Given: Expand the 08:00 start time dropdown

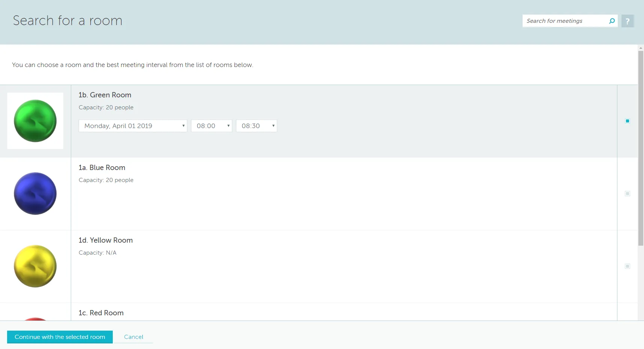Looking at the screenshot, I should point(211,126).
